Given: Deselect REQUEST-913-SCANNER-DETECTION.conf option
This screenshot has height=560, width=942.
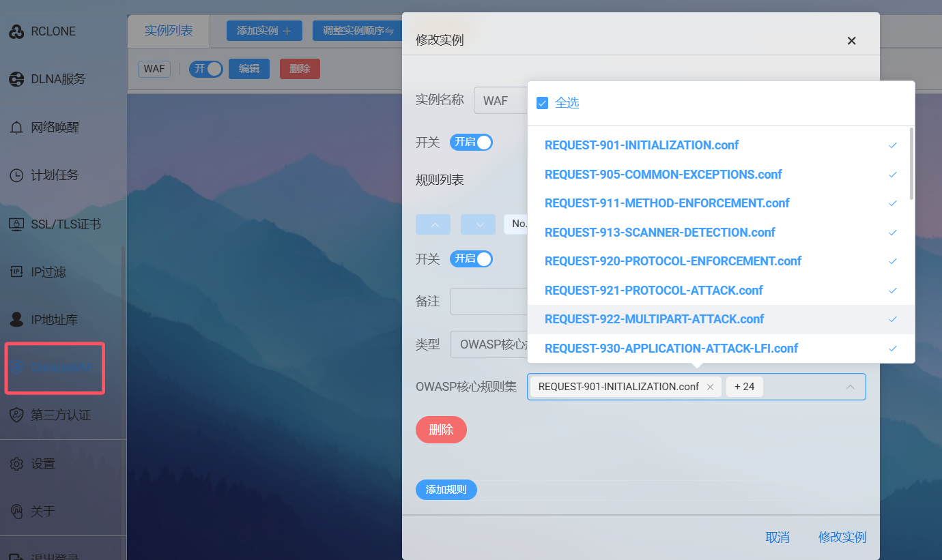Looking at the screenshot, I should click(x=721, y=233).
